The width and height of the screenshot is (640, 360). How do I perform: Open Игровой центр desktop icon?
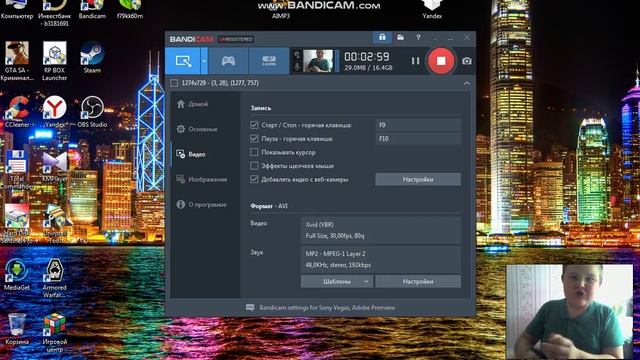click(x=54, y=333)
